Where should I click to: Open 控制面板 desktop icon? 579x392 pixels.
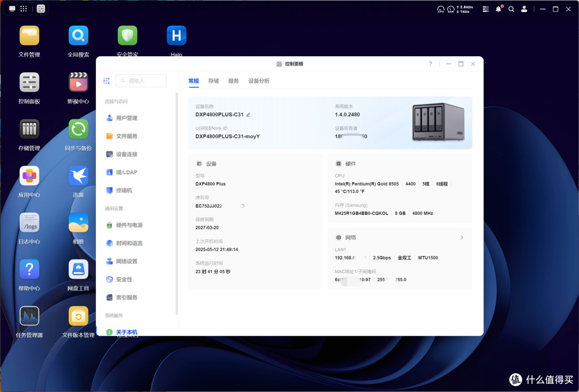[29, 82]
